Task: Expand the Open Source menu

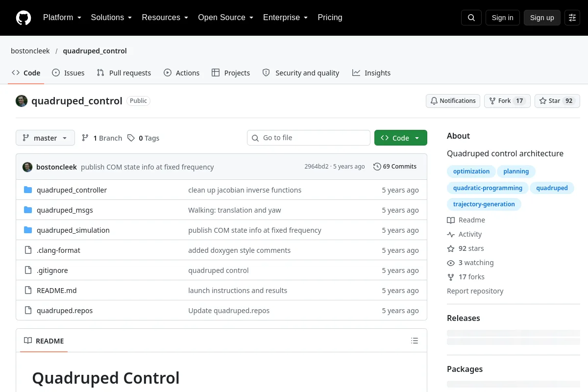Action: [x=225, y=18]
